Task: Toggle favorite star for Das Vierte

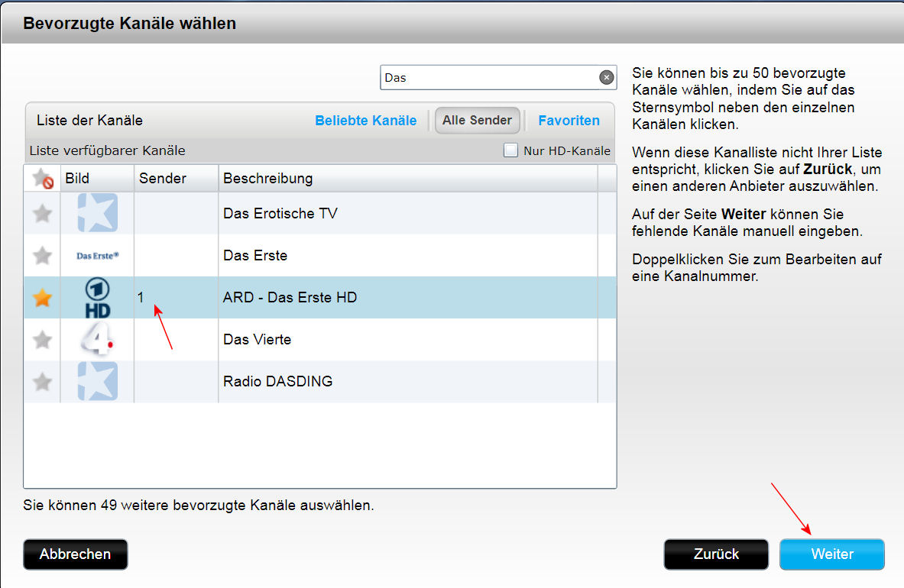Action: tap(43, 339)
